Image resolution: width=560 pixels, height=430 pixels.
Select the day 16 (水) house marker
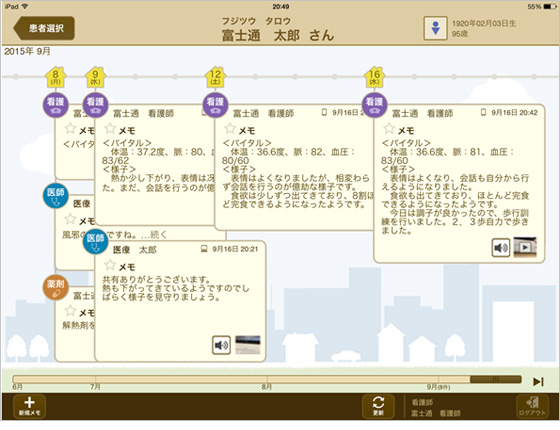click(374, 77)
